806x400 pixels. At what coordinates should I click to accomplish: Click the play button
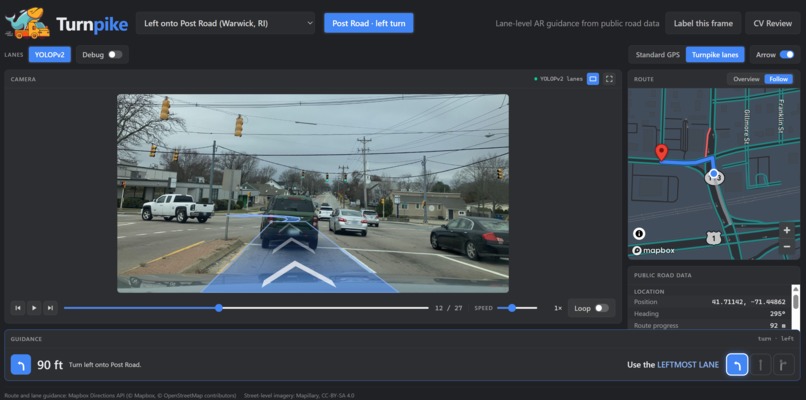pos(34,308)
